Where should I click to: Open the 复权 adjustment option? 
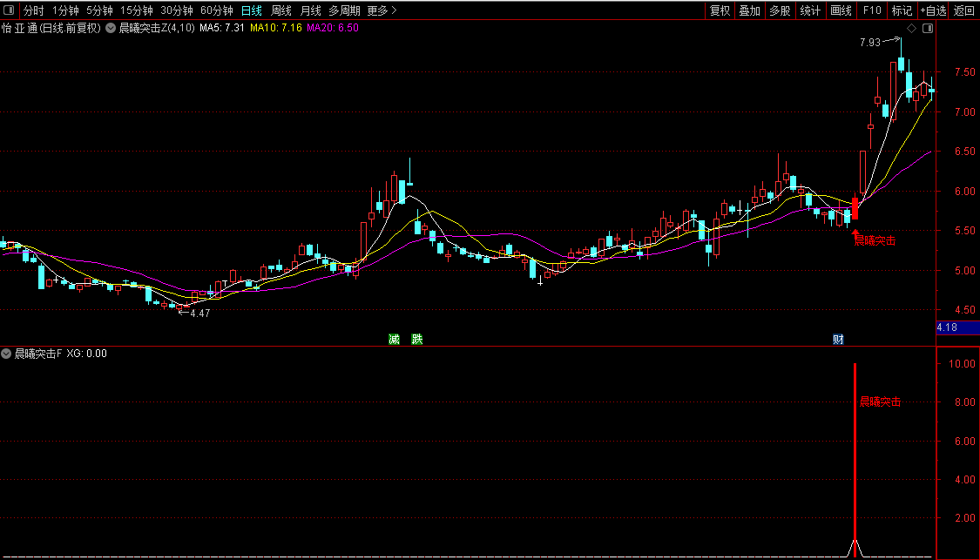[720, 10]
